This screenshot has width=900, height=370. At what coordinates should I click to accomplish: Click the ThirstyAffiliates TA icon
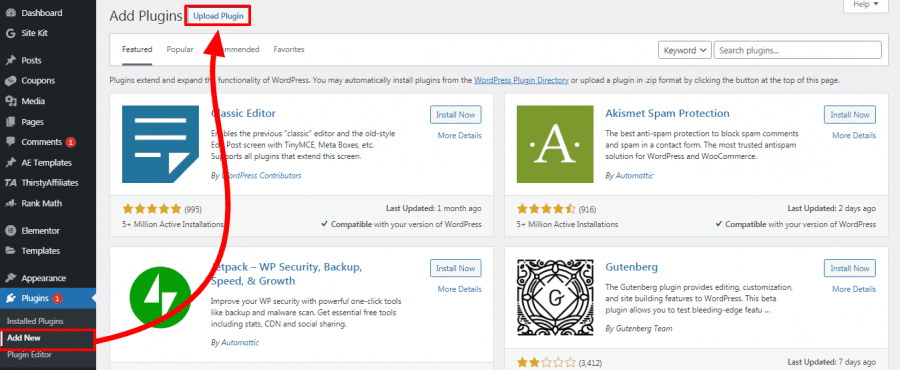coord(10,183)
